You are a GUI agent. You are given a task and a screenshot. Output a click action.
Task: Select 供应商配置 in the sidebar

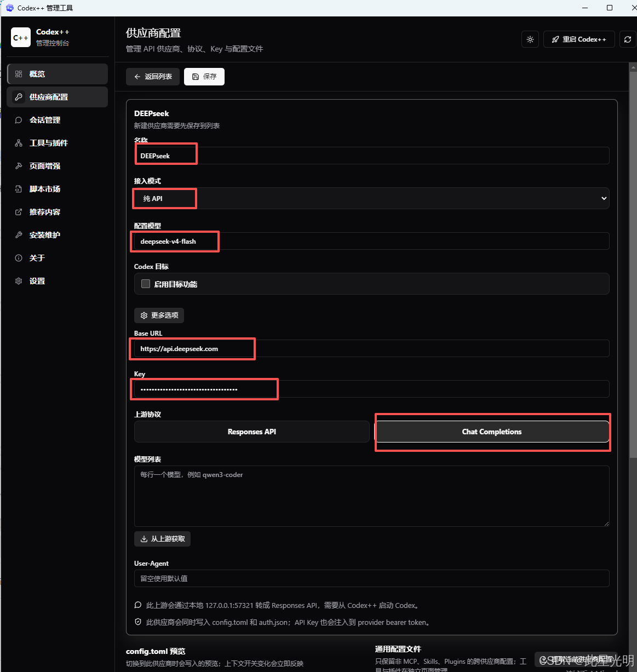[x=58, y=97]
